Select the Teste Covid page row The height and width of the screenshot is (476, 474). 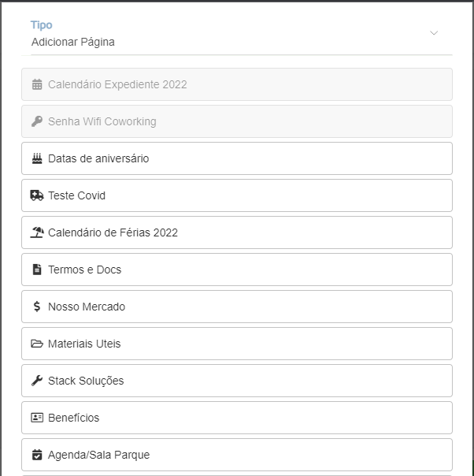click(237, 195)
